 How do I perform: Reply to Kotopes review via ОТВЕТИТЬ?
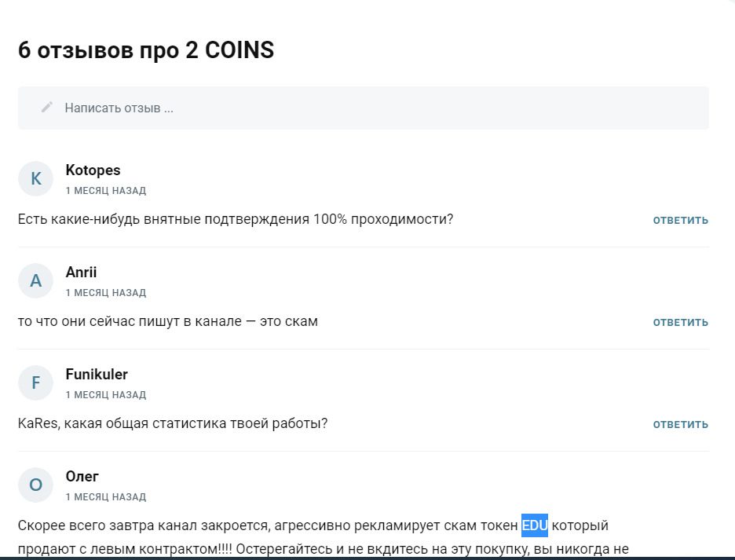(x=680, y=220)
